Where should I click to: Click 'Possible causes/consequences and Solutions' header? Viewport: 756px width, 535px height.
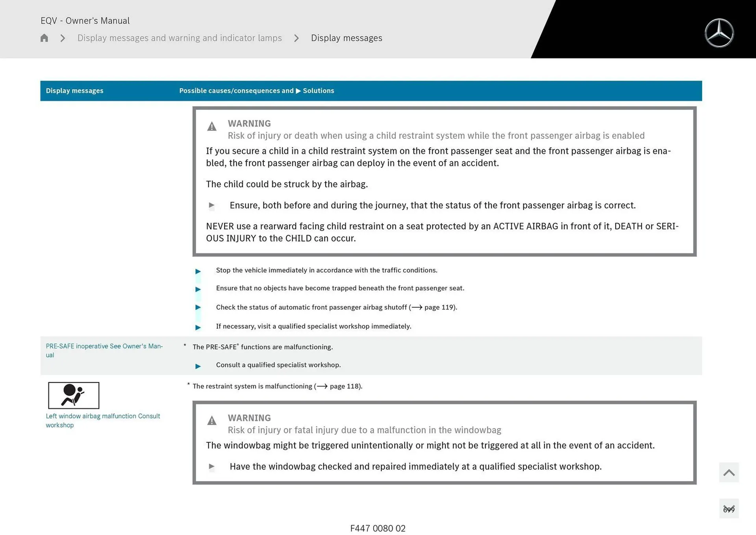[256, 91]
